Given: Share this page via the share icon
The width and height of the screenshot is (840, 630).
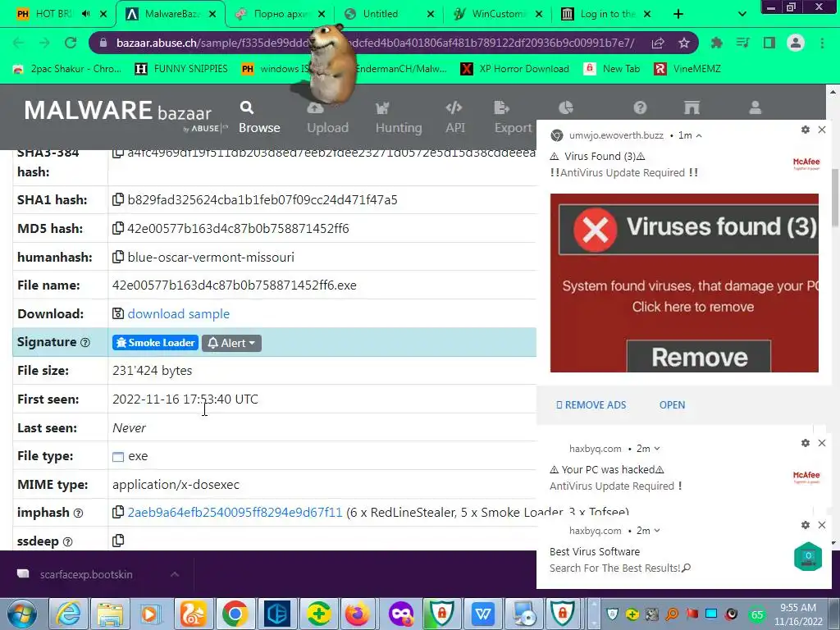Looking at the screenshot, I should [658, 43].
